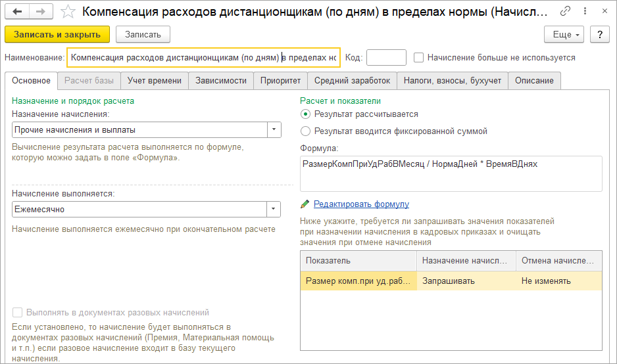Select the 'Размер комп.при уд.раб' table row
This screenshot has width=617, height=364.
point(358,281)
